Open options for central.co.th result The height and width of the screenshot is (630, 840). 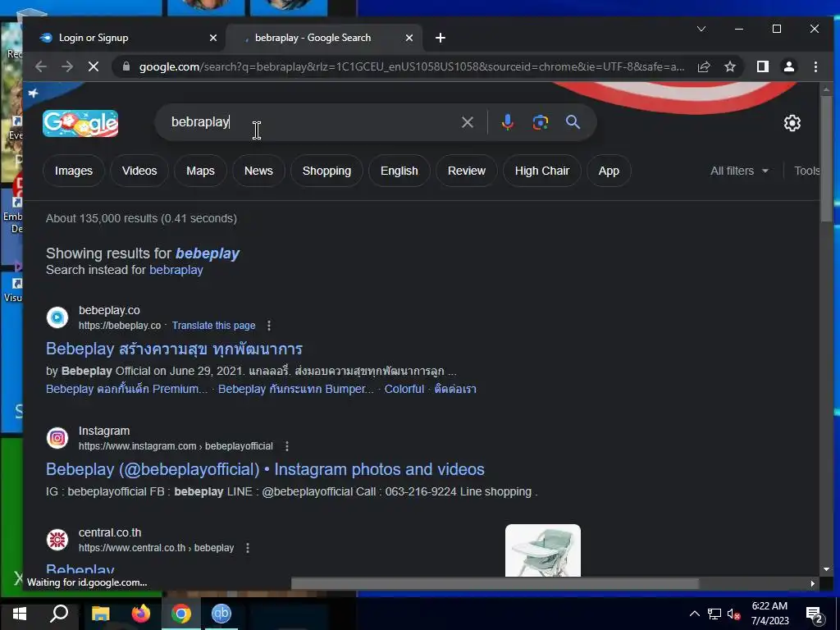pyautogui.click(x=248, y=548)
